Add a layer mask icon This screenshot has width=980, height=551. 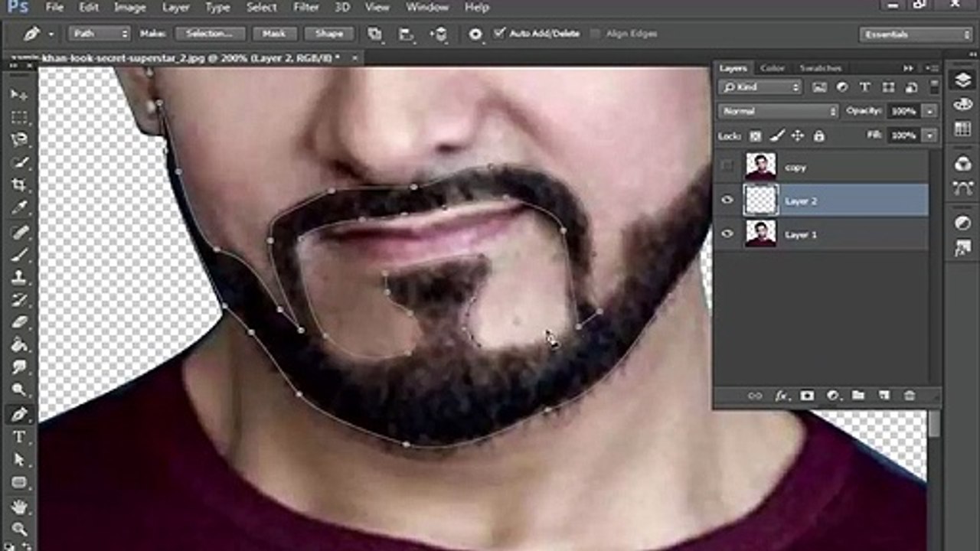pos(807,396)
